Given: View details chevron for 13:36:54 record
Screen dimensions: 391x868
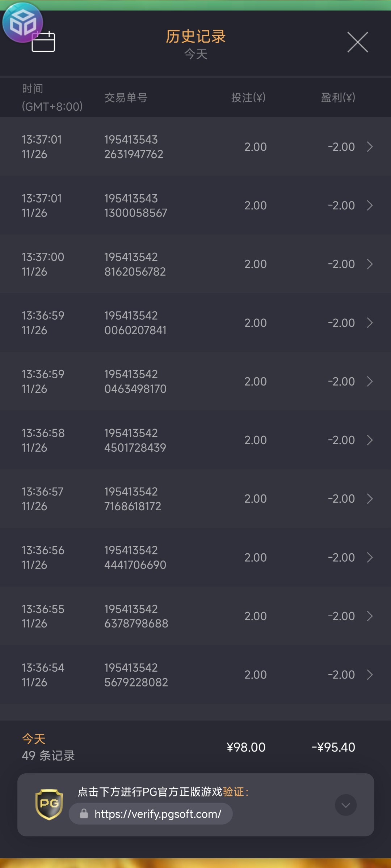Looking at the screenshot, I should coord(370,675).
